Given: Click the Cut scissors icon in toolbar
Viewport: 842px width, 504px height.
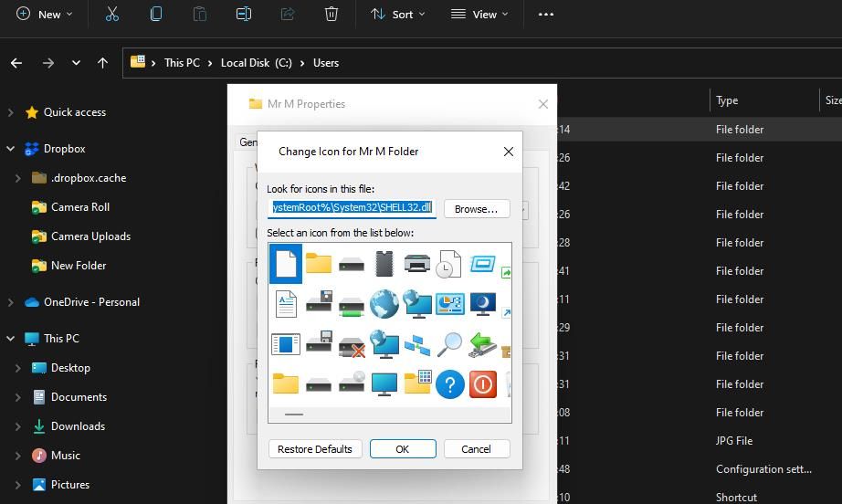Looking at the screenshot, I should pos(111,14).
